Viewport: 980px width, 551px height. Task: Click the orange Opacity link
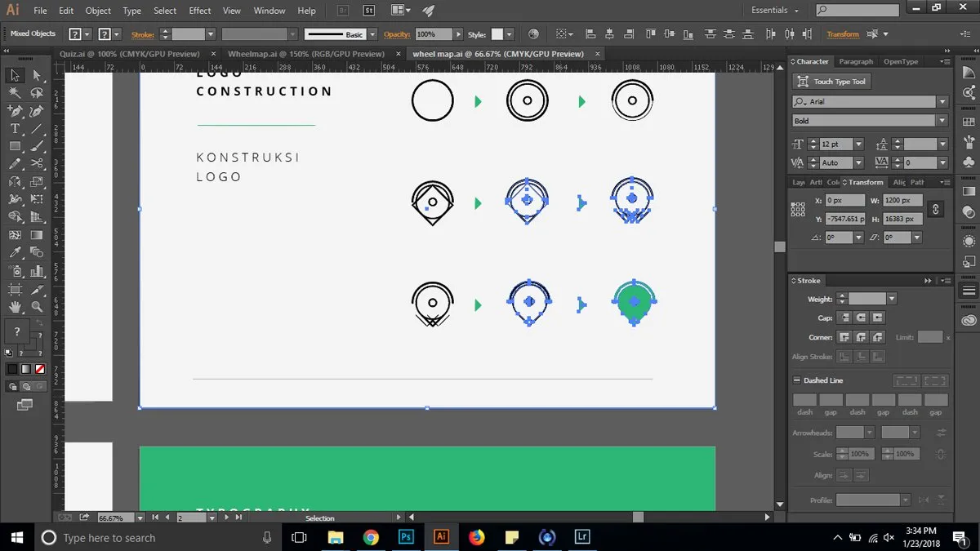point(396,34)
